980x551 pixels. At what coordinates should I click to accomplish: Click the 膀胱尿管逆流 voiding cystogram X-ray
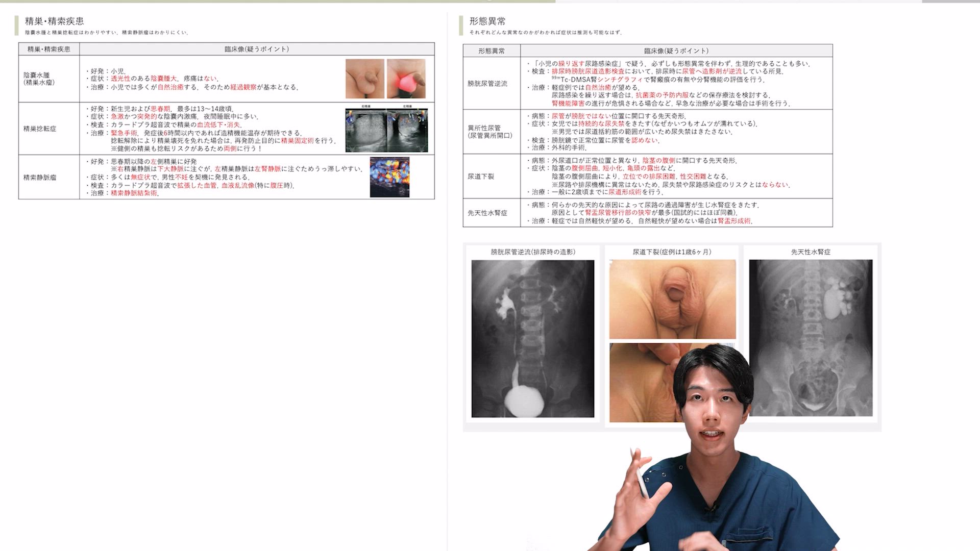(x=532, y=339)
